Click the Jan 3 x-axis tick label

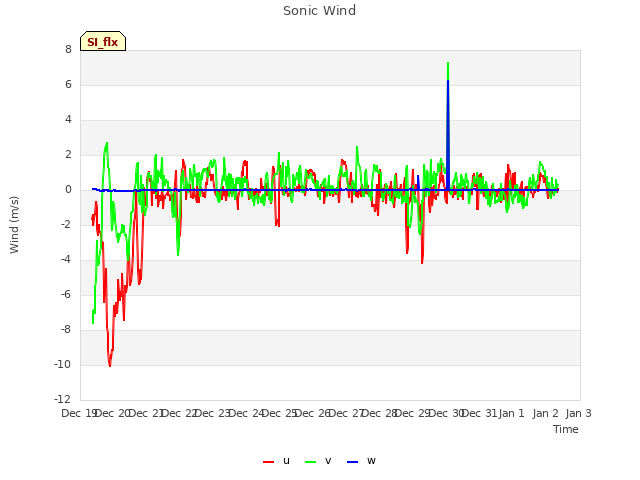point(578,413)
